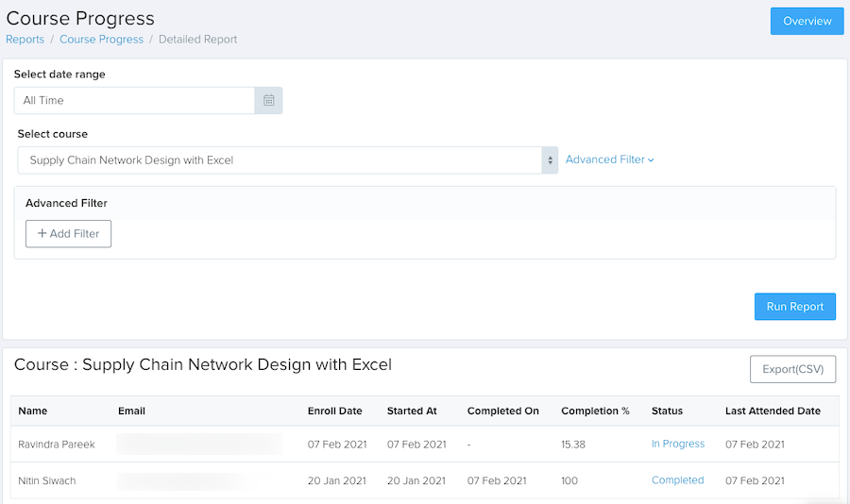The height and width of the screenshot is (504, 850).
Task: Open the Completed status link
Action: pos(677,480)
